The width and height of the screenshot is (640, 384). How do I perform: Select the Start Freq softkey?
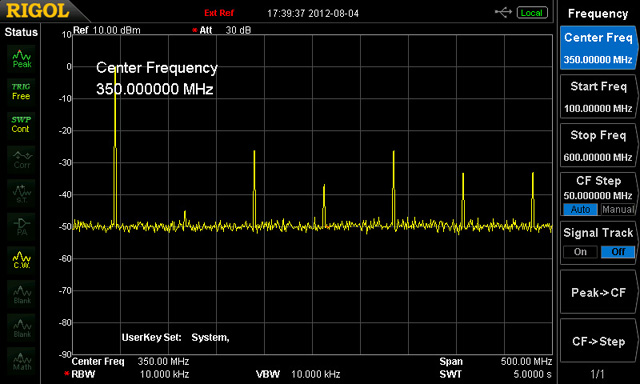(598, 97)
